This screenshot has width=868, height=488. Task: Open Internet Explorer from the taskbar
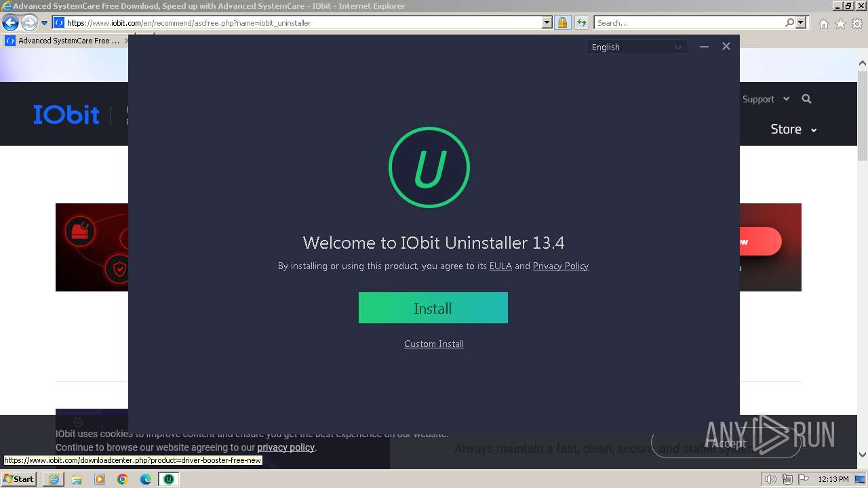[54, 479]
